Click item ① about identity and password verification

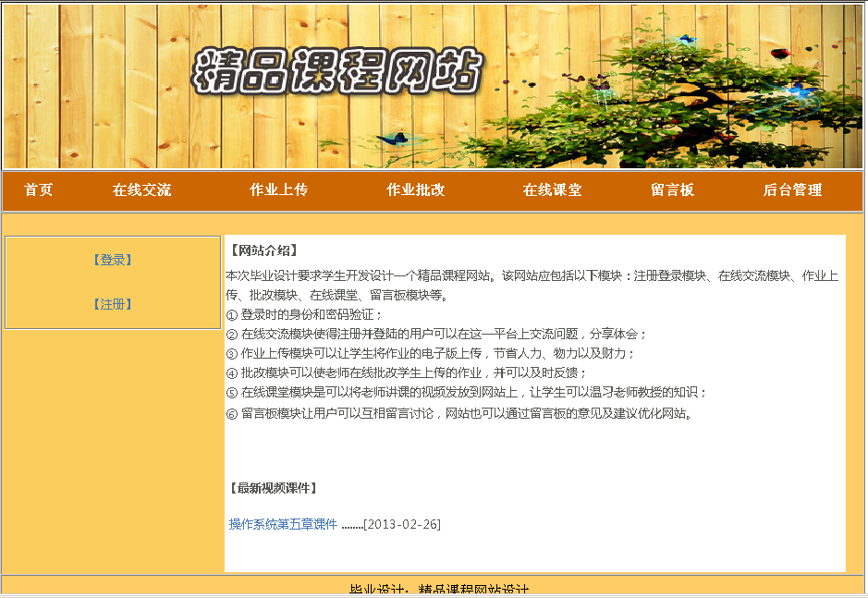point(305,315)
